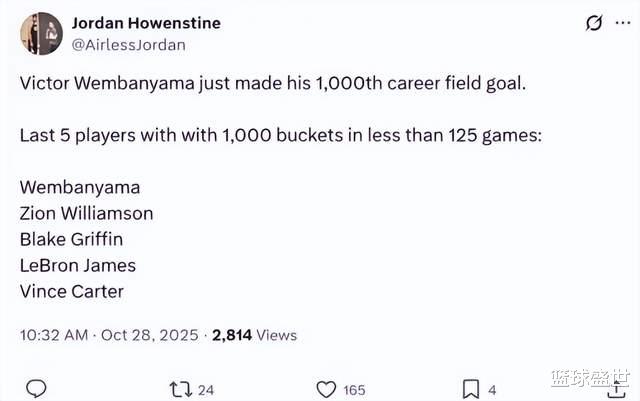
Task: Click Jordan Howenstine's profile avatar
Action: coord(41,33)
